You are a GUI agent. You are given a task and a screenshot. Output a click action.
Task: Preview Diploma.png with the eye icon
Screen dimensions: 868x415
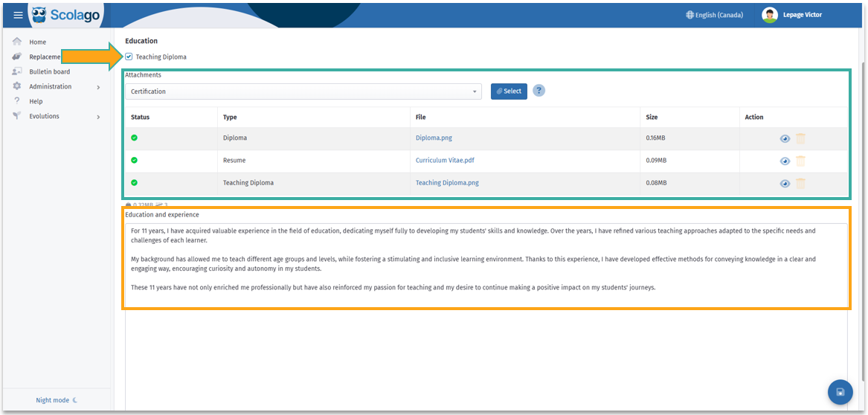pos(785,139)
